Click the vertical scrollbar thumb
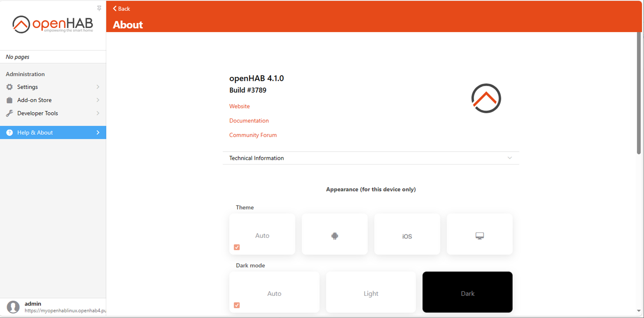Screen dimensions: 644x318 click(639, 93)
